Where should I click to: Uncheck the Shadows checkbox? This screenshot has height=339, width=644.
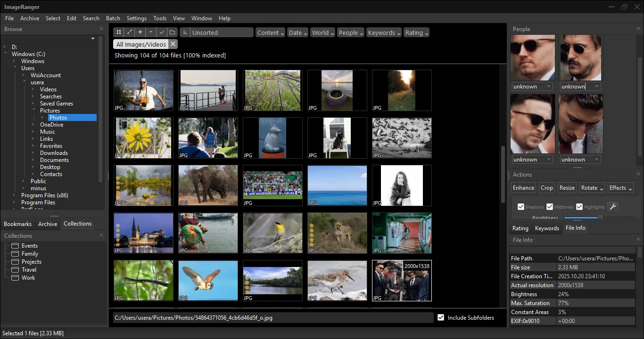tap(521, 207)
